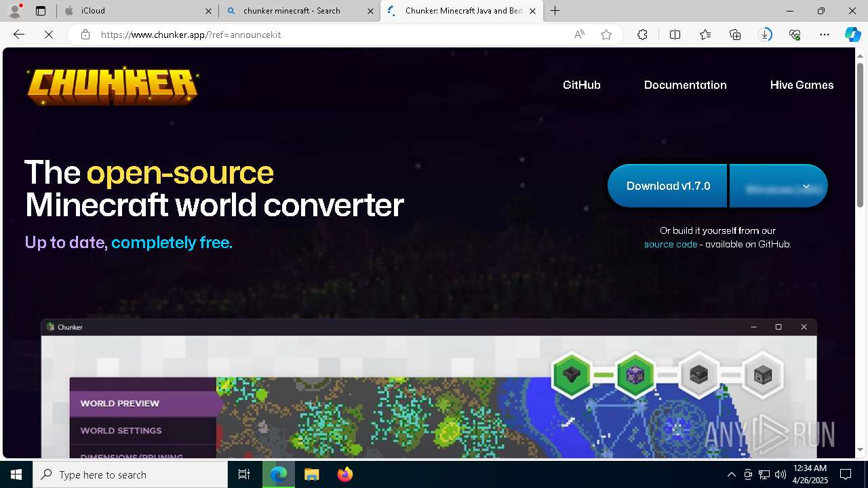The height and width of the screenshot is (488, 868).
Task: Select WORLD PREVIEW in Chunker screenshot
Action: coord(143,403)
